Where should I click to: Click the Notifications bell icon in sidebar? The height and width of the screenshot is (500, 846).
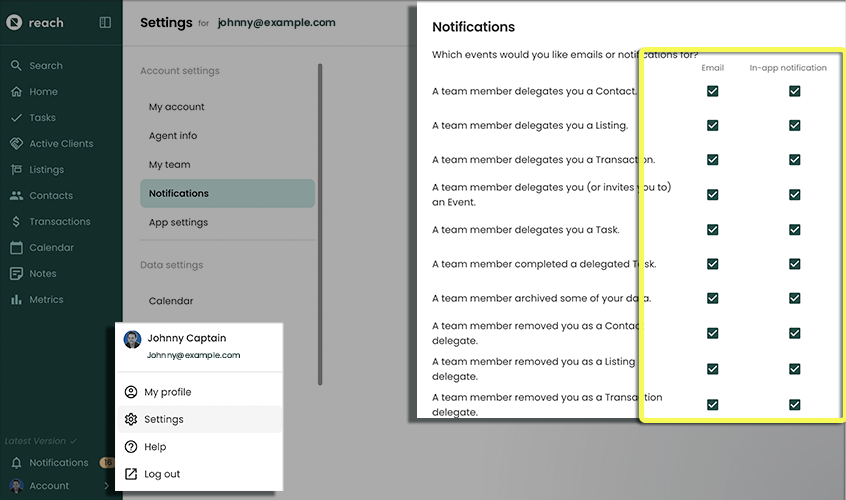16,463
